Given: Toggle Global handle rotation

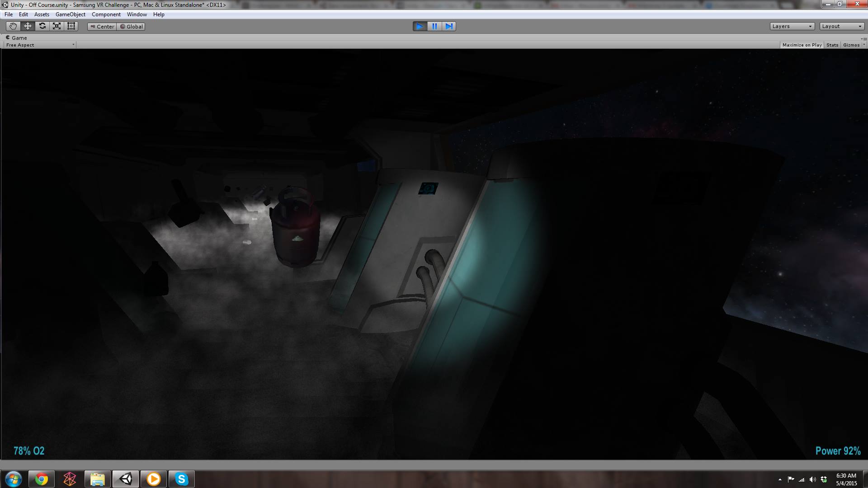Looking at the screenshot, I should (132, 27).
